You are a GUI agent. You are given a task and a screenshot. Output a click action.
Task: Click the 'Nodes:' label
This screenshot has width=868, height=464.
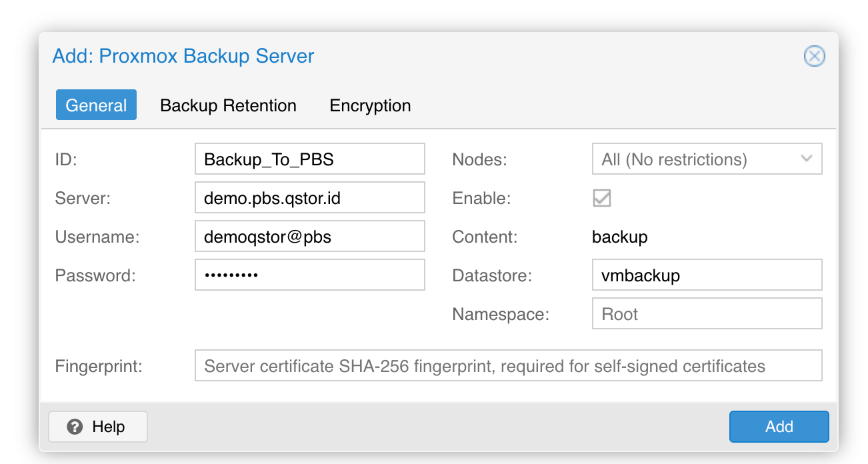point(479,159)
